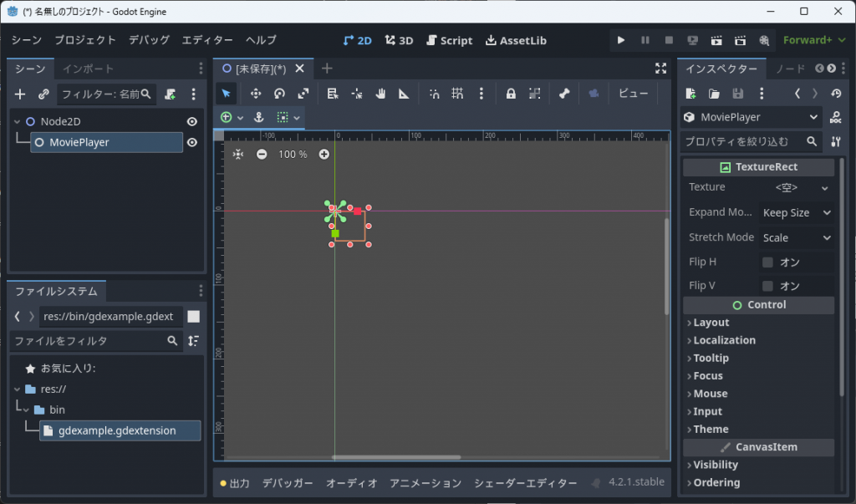Viewport: 856px width, 504px height.
Task: Group the selected node's children
Action: pyautogui.click(x=534, y=94)
